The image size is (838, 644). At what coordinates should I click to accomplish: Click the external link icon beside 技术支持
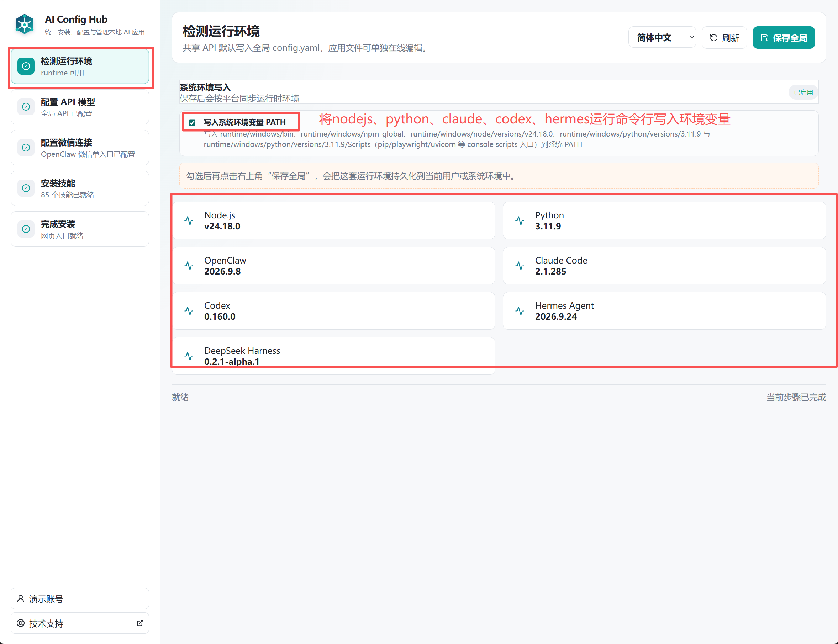pyautogui.click(x=140, y=623)
